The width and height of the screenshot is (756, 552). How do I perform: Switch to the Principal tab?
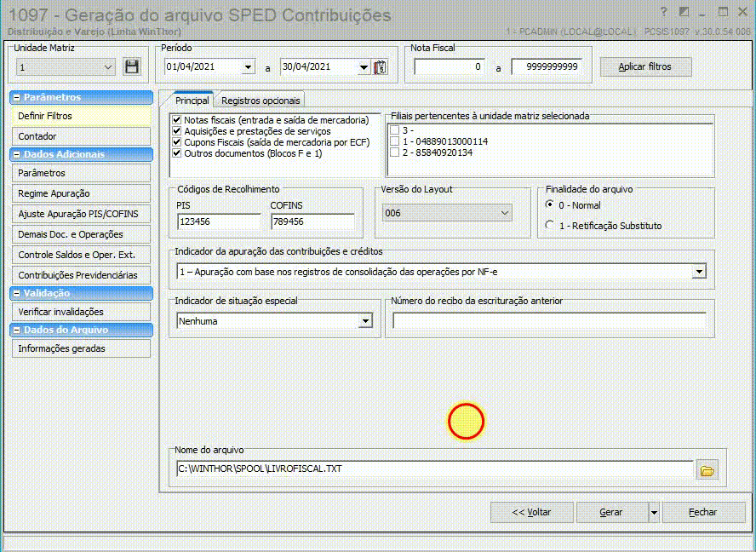(192, 101)
